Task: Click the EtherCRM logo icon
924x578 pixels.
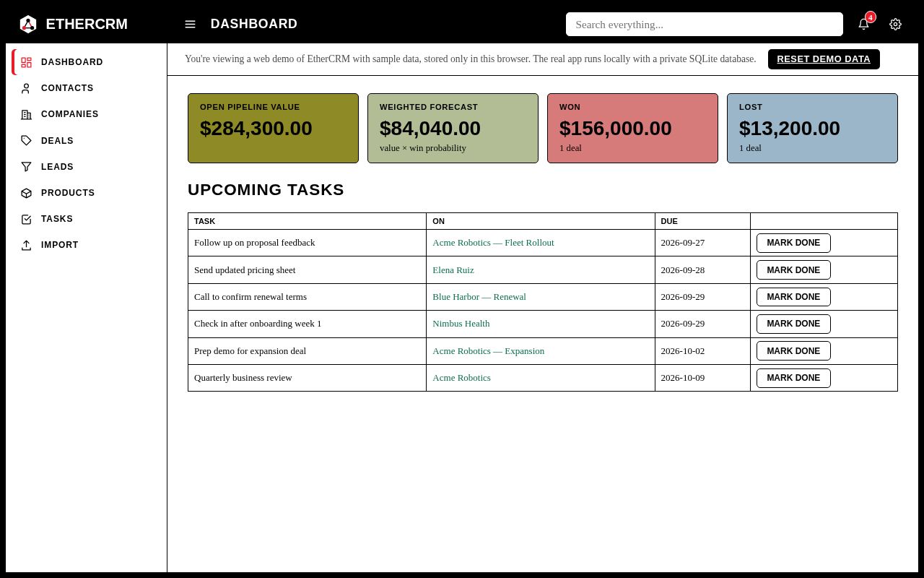Action: (x=27, y=24)
